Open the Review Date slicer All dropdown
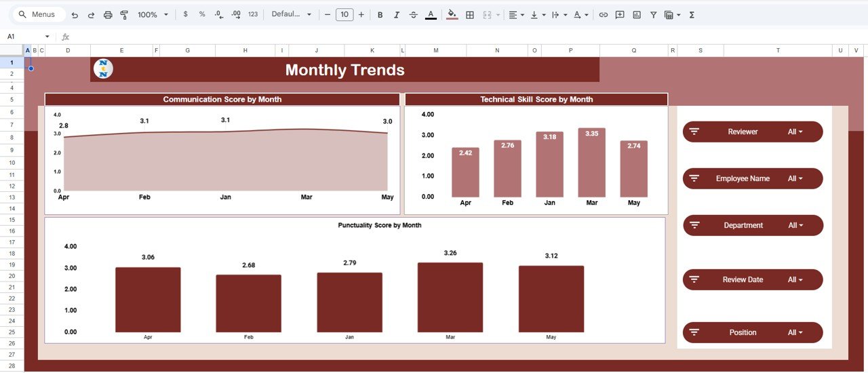The image size is (868, 373). tap(795, 279)
